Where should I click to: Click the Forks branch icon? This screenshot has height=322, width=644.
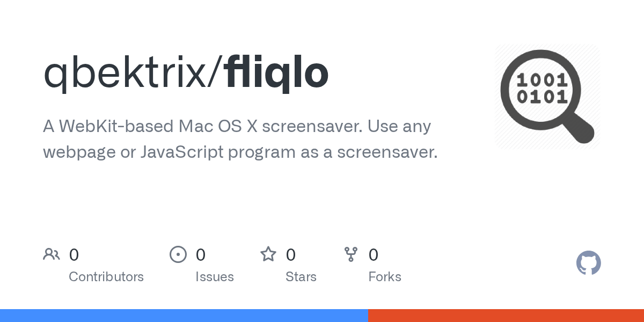[351, 254]
